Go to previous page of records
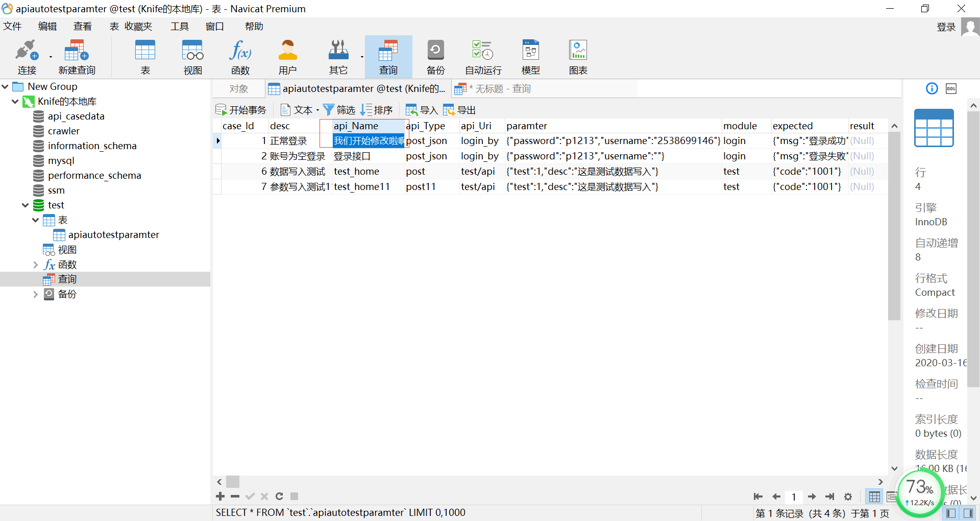 (776, 496)
